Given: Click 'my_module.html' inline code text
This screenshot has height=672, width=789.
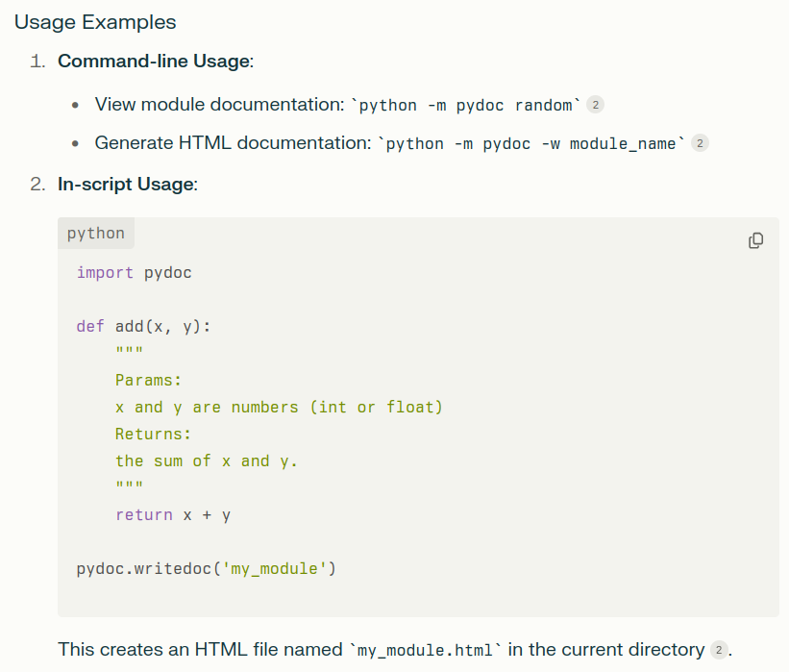Looking at the screenshot, I should (425, 650).
